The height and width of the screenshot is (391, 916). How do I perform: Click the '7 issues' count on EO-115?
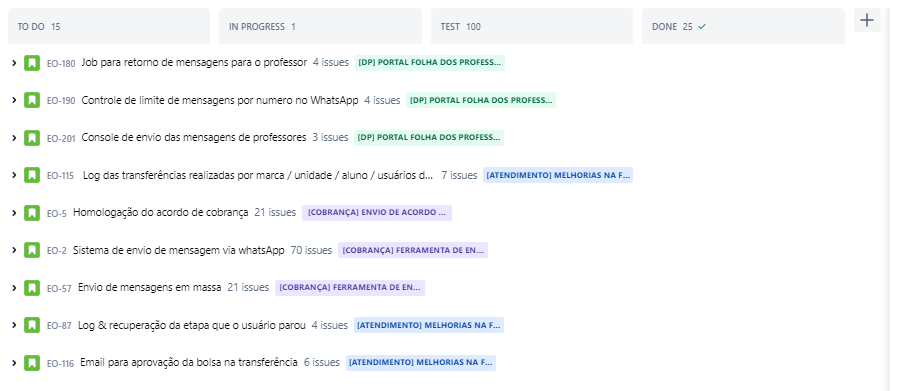pyautogui.click(x=459, y=175)
